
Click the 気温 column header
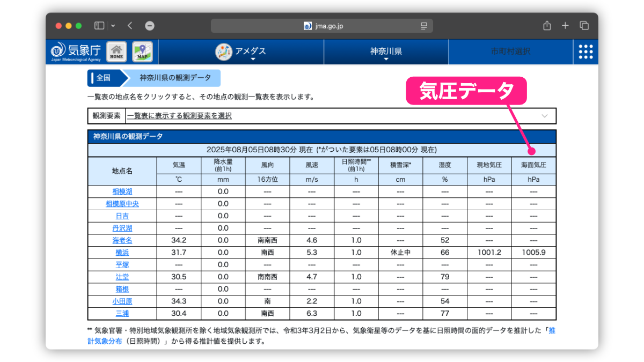[x=179, y=166]
